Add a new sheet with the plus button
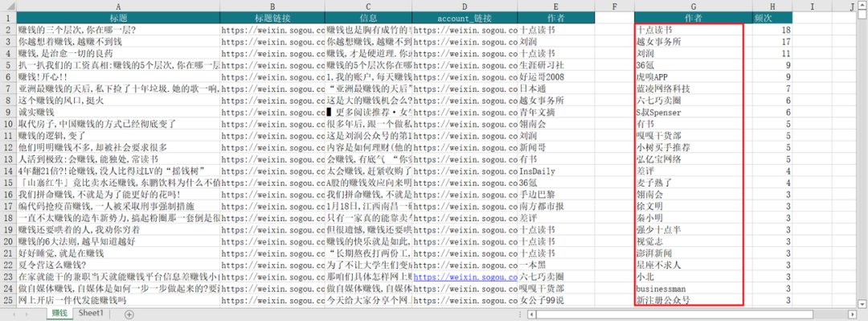Viewport: 868px width, 321px height. 129,315
